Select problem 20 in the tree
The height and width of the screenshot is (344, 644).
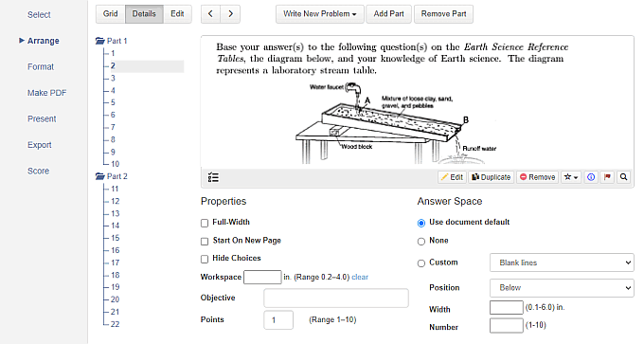115,299
